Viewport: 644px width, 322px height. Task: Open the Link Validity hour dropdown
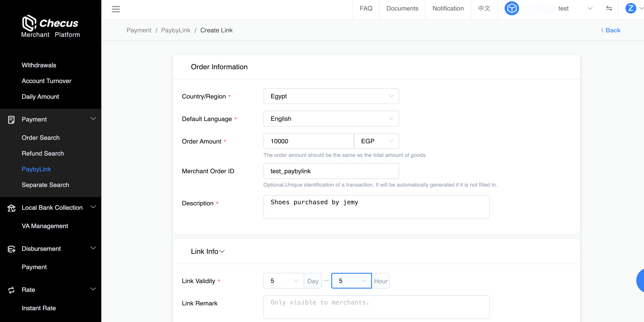[x=351, y=281]
